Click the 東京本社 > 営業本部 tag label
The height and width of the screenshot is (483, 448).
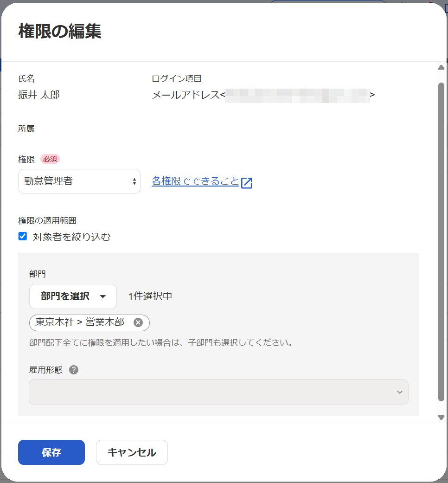point(80,322)
